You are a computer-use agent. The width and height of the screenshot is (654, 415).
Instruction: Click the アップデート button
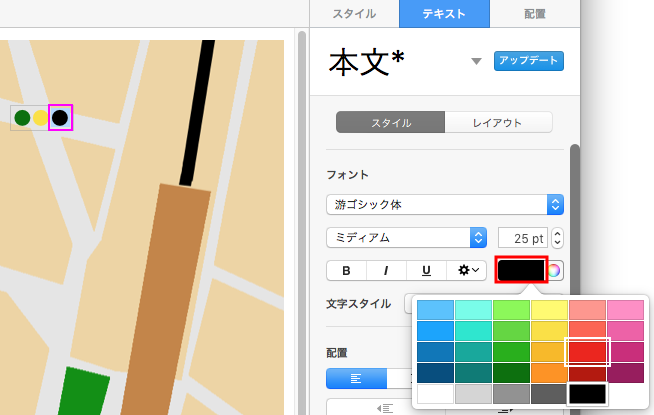(529, 61)
